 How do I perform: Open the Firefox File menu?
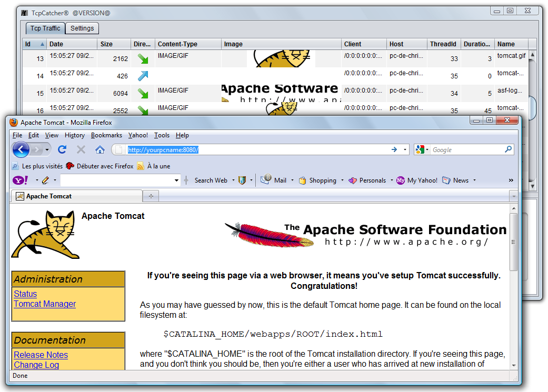click(x=17, y=135)
